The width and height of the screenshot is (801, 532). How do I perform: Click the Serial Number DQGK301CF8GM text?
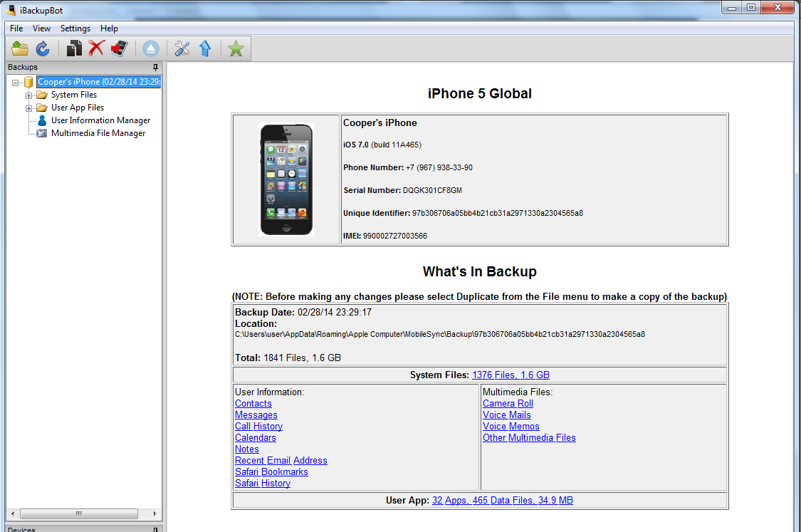coord(432,191)
